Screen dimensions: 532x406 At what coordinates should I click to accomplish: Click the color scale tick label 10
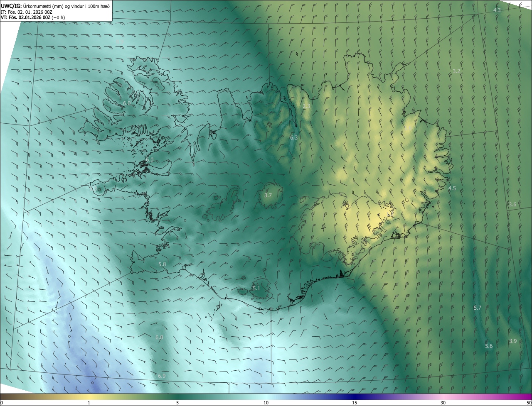[x=266, y=403]
